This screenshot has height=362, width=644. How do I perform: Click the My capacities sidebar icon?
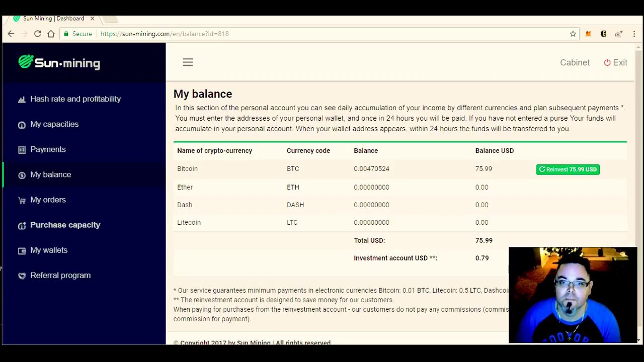[x=22, y=125]
